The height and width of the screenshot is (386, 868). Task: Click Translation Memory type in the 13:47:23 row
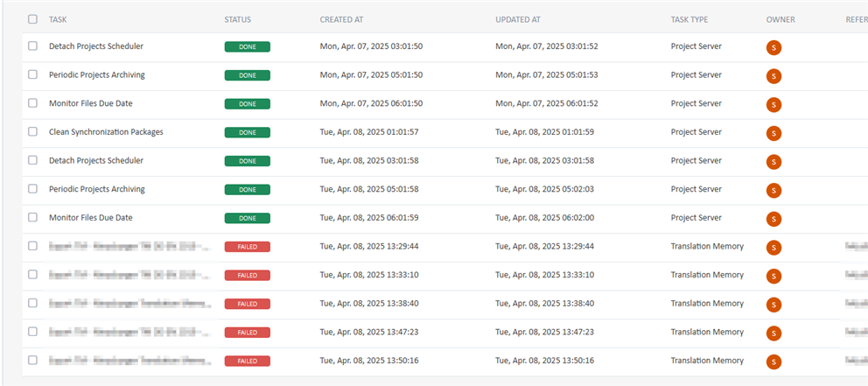(708, 332)
